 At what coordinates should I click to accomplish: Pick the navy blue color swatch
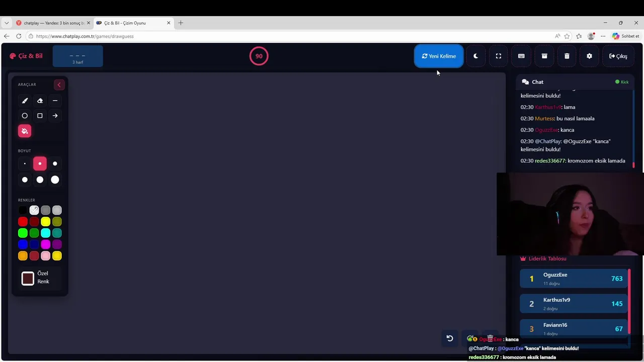click(x=34, y=244)
